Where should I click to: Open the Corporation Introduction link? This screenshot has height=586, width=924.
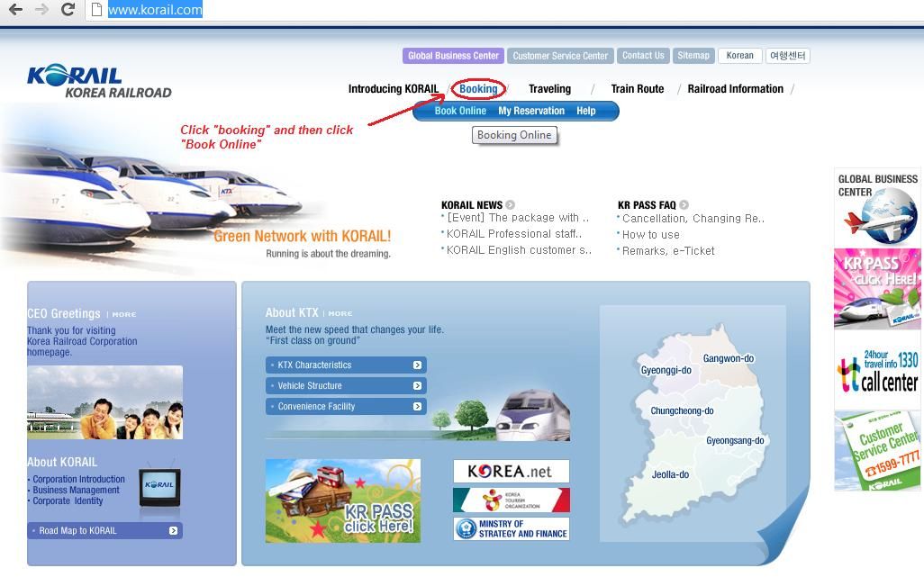coord(79,480)
